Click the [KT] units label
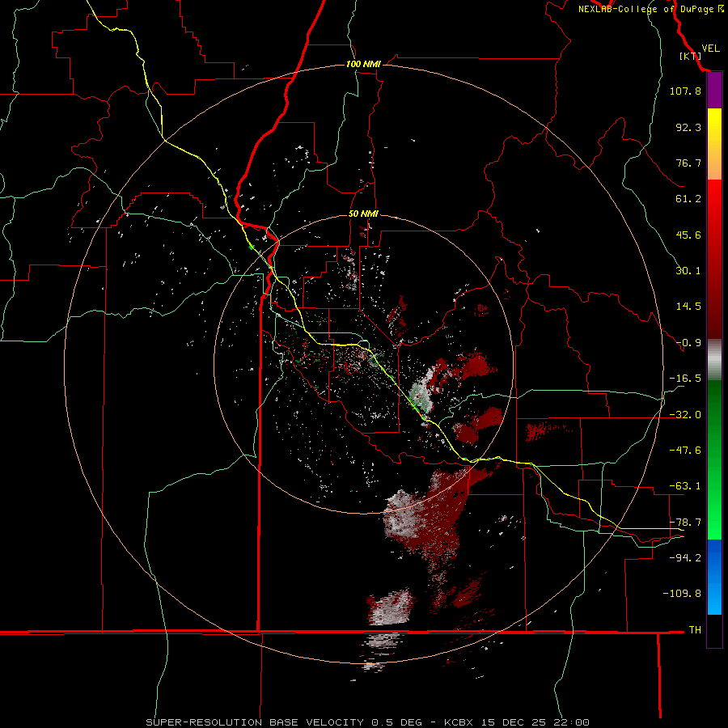 690,56
